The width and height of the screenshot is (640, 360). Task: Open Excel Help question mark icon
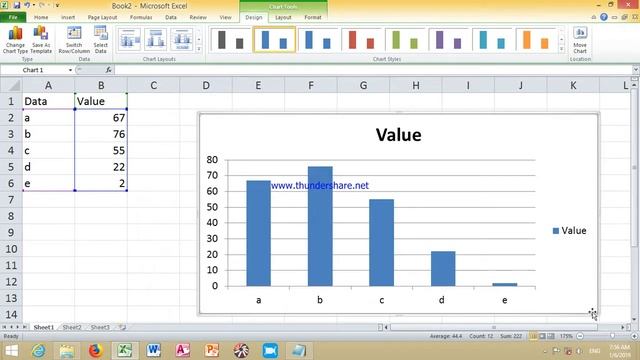pos(604,17)
